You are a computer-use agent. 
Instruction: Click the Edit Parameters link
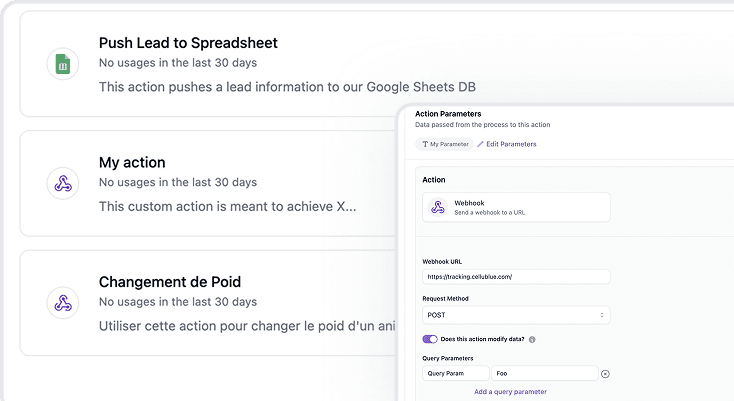(511, 144)
